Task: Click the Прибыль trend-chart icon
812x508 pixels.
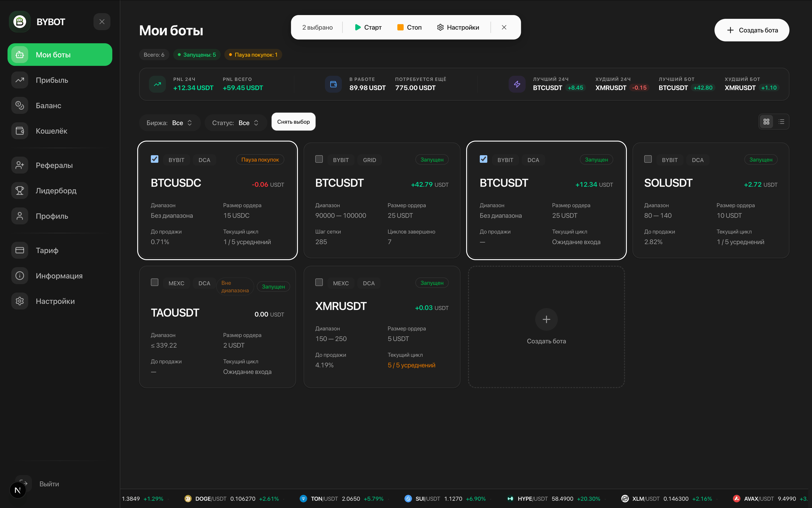Action: click(20, 80)
